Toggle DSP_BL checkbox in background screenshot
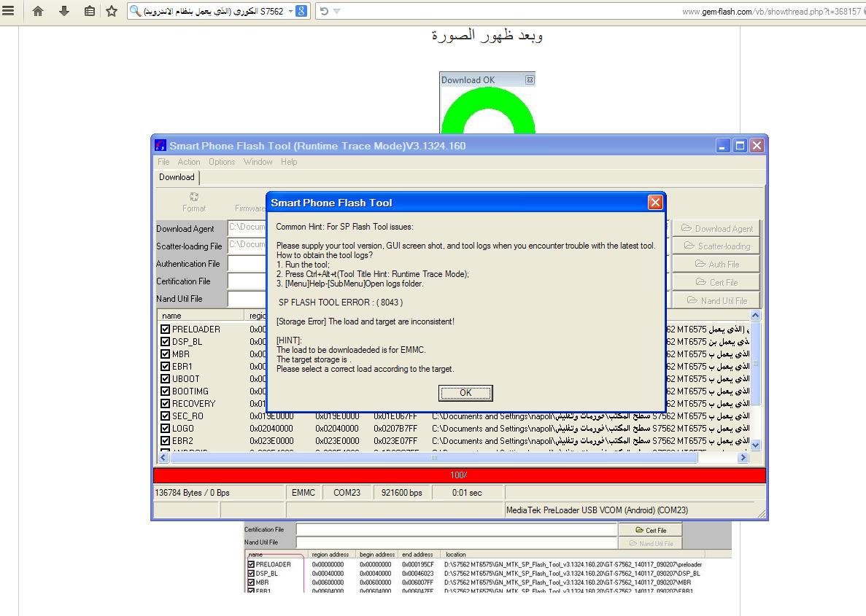The image size is (866, 616). click(251, 574)
